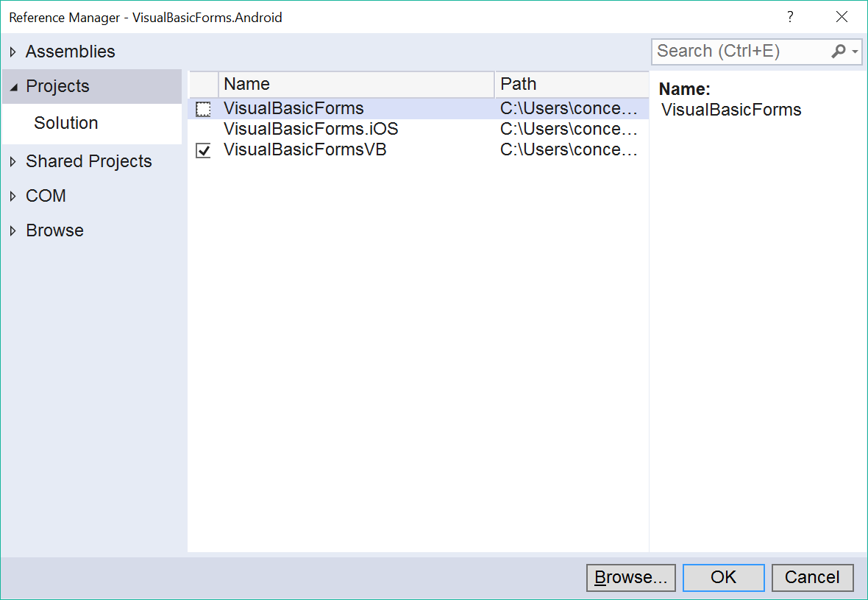
Task: Confirm with the OK button
Action: tap(724, 577)
